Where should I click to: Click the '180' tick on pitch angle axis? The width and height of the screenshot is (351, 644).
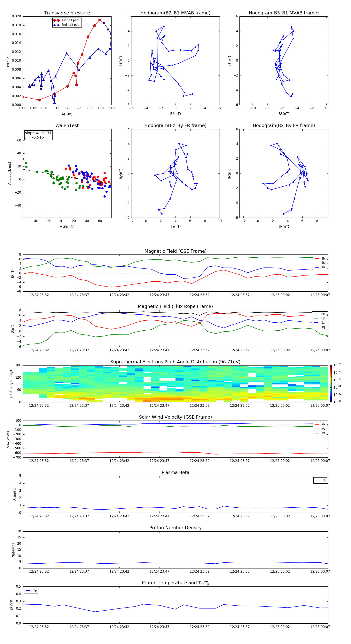pyautogui.click(x=18, y=365)
